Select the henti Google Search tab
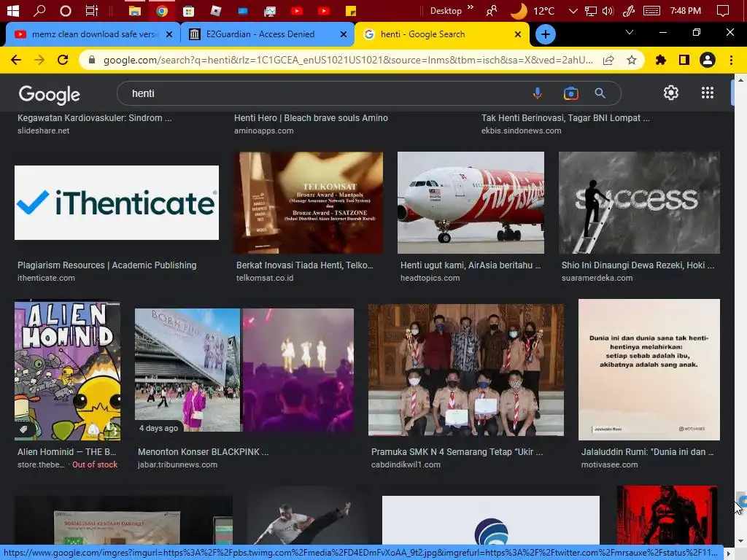This screenshot has height=560, width=747. click(x=441, y=34)
